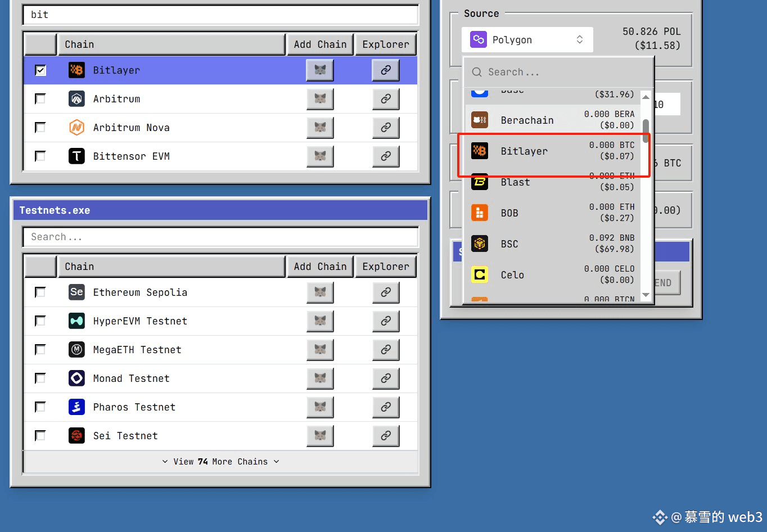The image size is (767, 532).
Task: Click the MetaMask add-chain icon for Bitlayer
Action: 320,70
